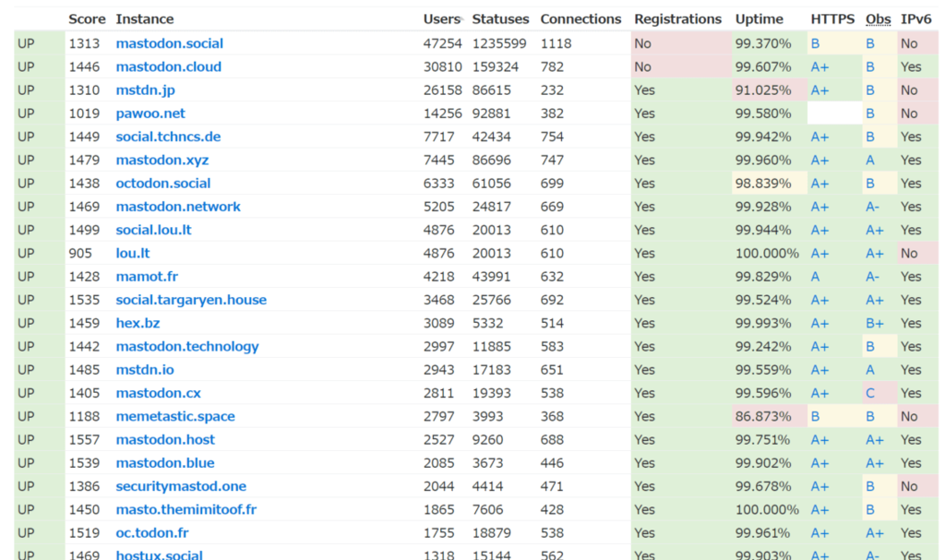Open the hex.bz instance link

[138, 323]
